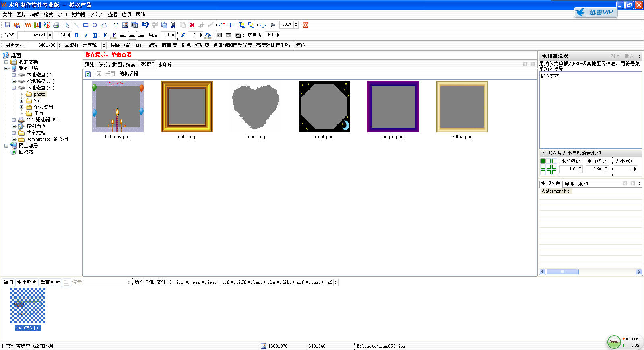This screenshot has width=644, height=350.
Task: Set text alignment to left
Action: pyautogui.click(x=123, y=35)
